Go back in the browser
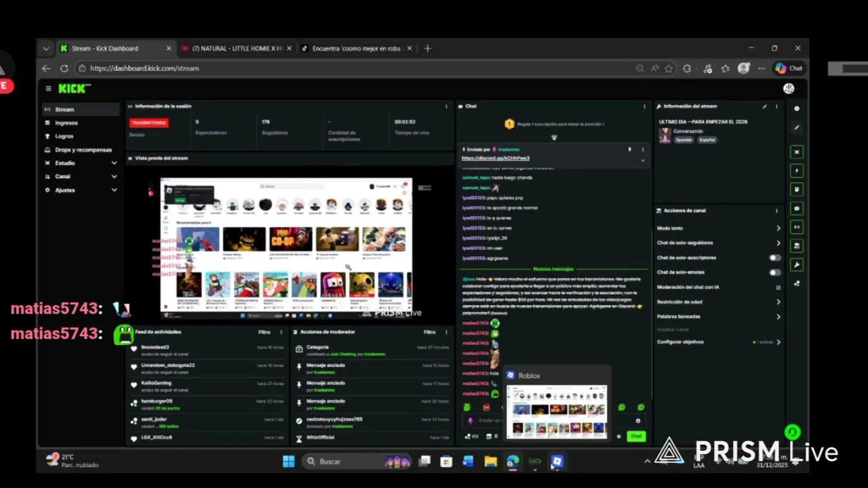Image resolution: width=868 pixels, height=488 pixels. coord(46,68)
